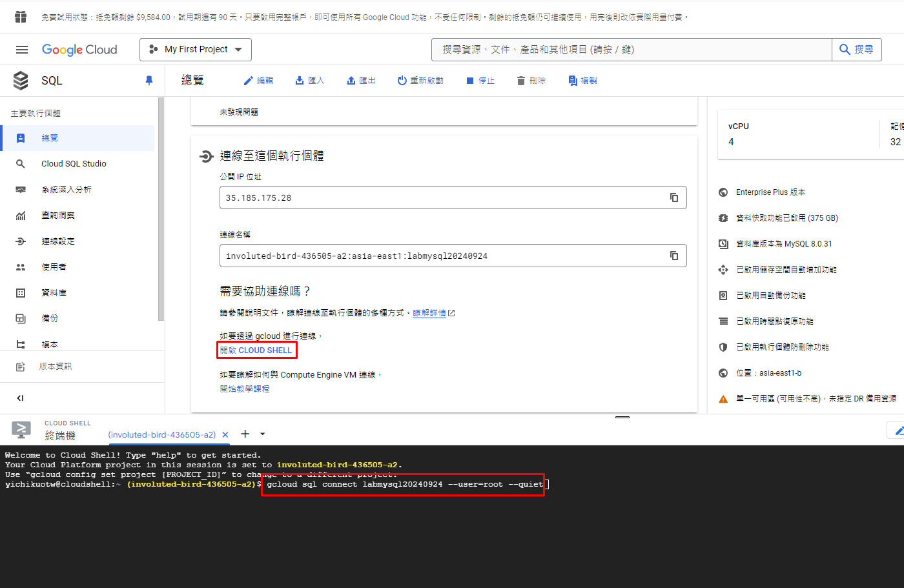The width and height of the screenshot is (904, 588).
Task: Collapse the sidebar with the arrow icon
Action: tap(20, 398)
